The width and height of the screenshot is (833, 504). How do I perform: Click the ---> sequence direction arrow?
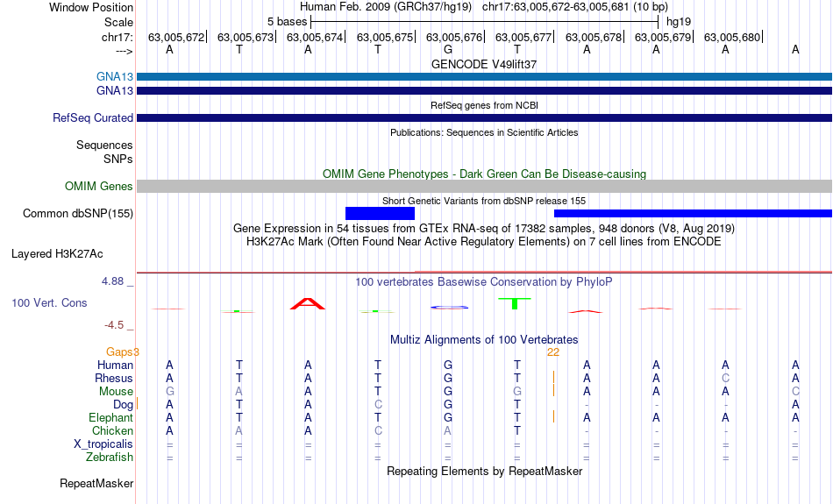[125, 51]
